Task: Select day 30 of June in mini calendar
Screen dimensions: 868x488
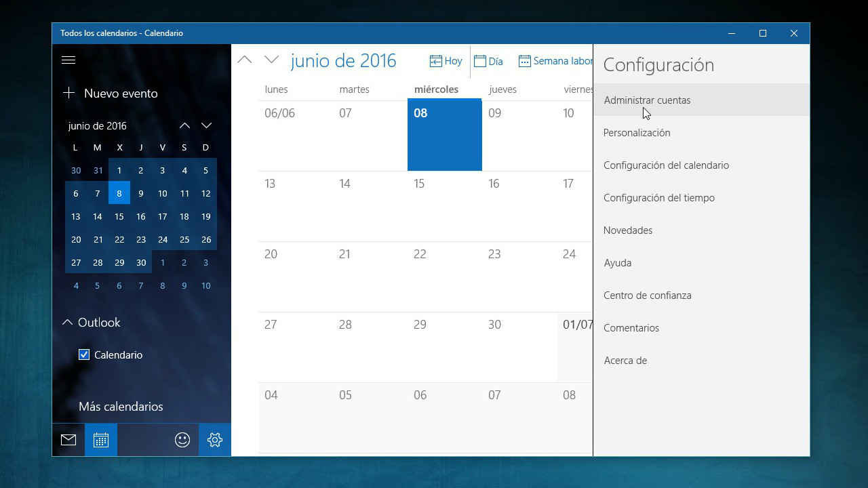Action: (141, 262)
